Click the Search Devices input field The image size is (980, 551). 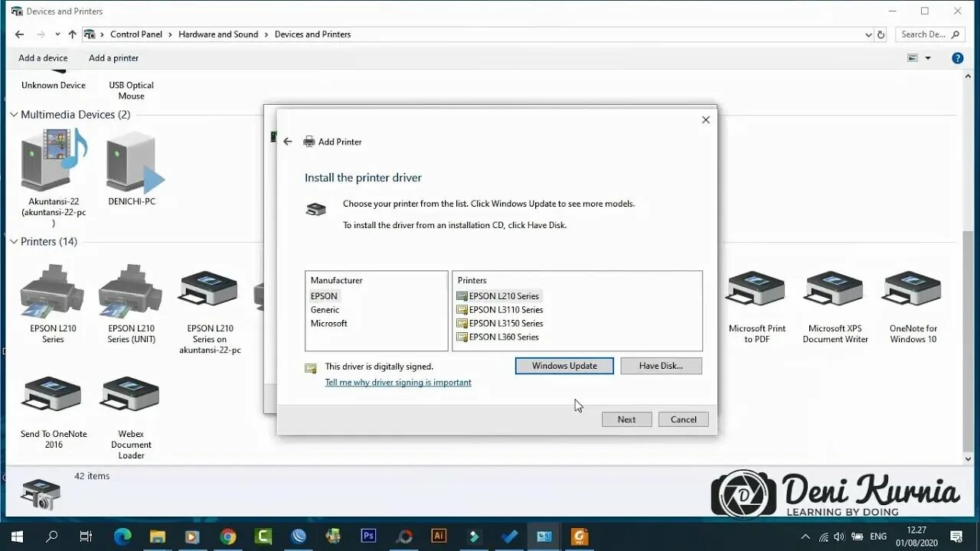923,34
